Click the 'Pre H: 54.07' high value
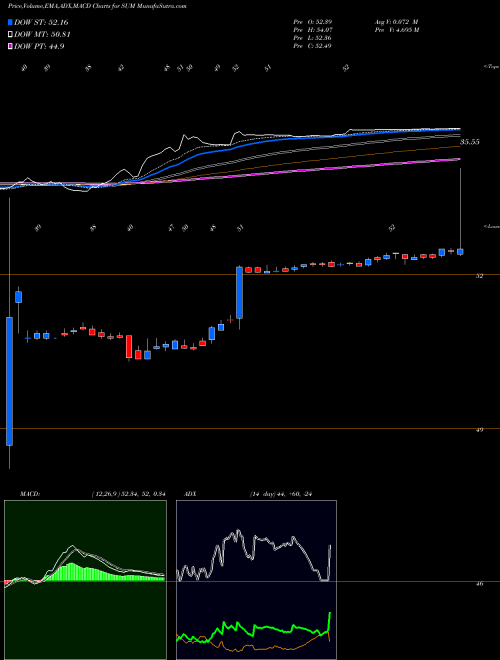 [x=312, y=30]
